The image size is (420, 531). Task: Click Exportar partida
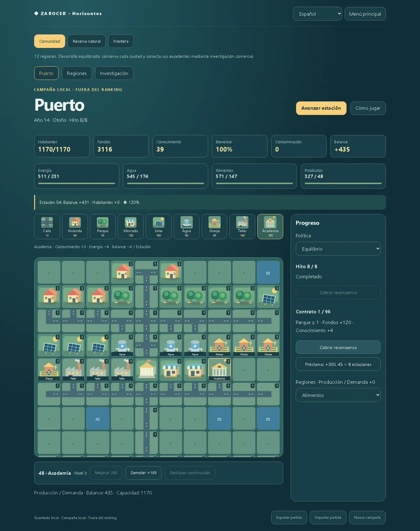tap(289, 518)
